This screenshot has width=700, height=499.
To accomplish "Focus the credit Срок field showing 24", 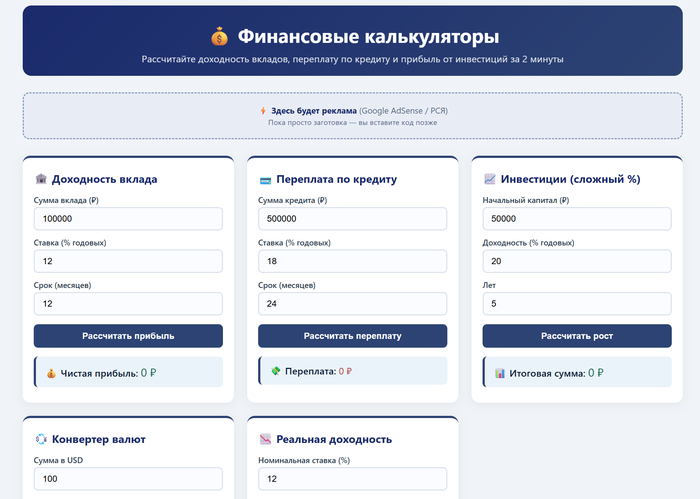I will [353, 304].
